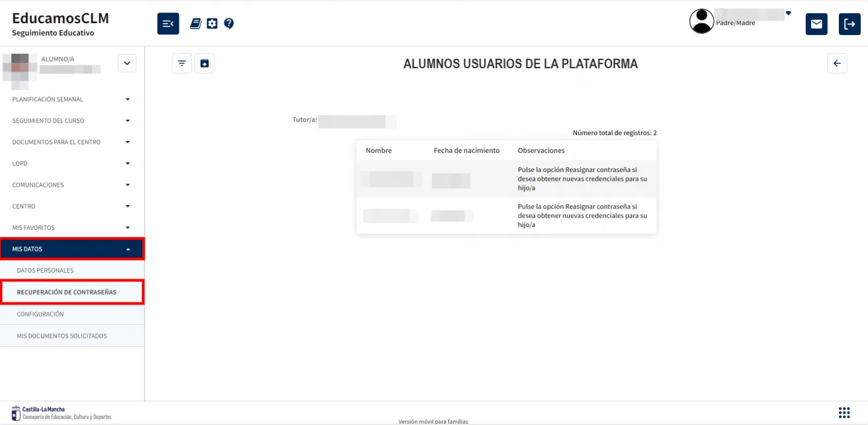This screenshot has width=868, height=425.
Task: Click the export icon next to the filter
Action: point(204,63)
